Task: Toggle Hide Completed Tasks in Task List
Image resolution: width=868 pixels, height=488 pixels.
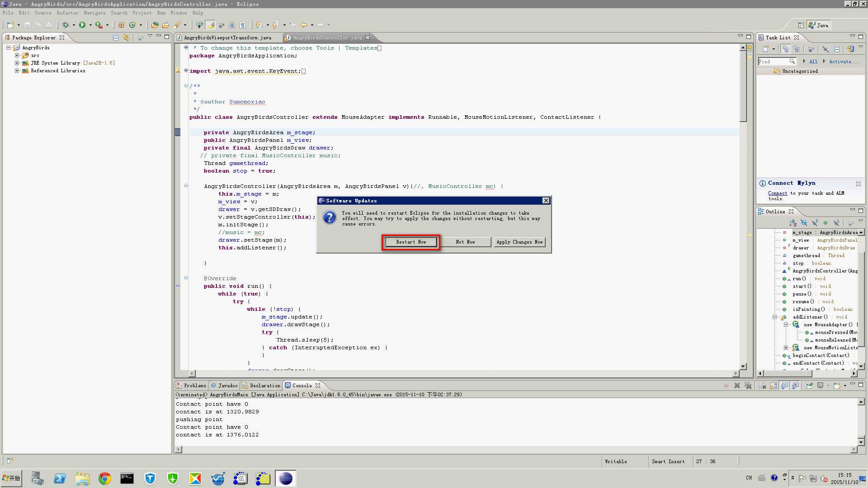Action: pyautogui.click(x=826, y=49)
